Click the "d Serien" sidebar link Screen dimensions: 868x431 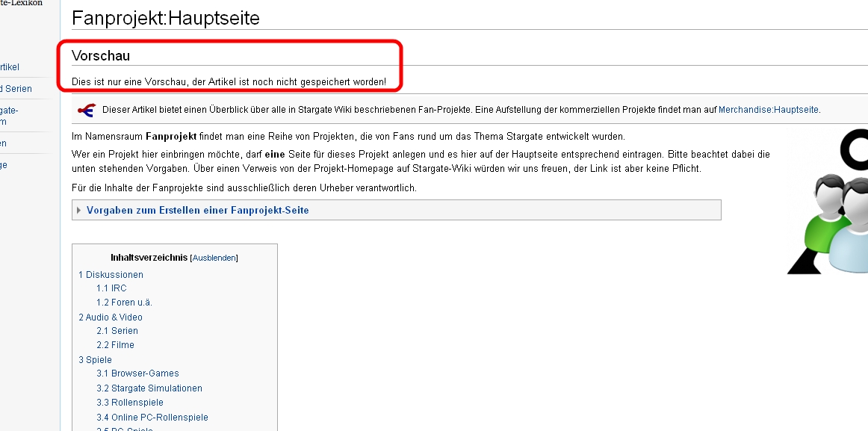[16, 89]
